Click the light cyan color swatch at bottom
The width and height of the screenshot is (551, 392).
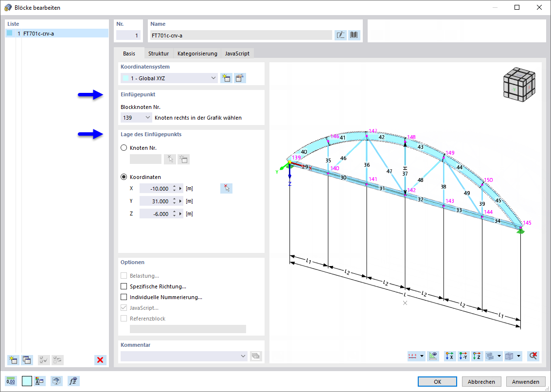(27, 381)
